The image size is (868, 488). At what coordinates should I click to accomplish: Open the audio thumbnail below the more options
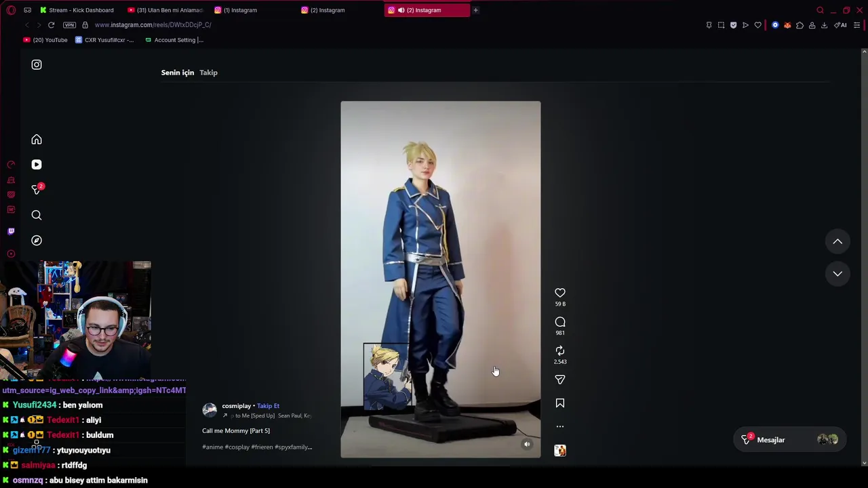coord(560,451)
